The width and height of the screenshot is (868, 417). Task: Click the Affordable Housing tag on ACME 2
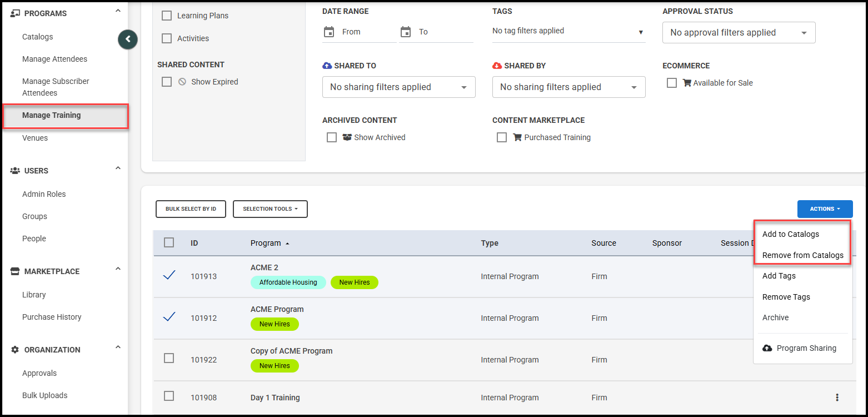[288, 282]
